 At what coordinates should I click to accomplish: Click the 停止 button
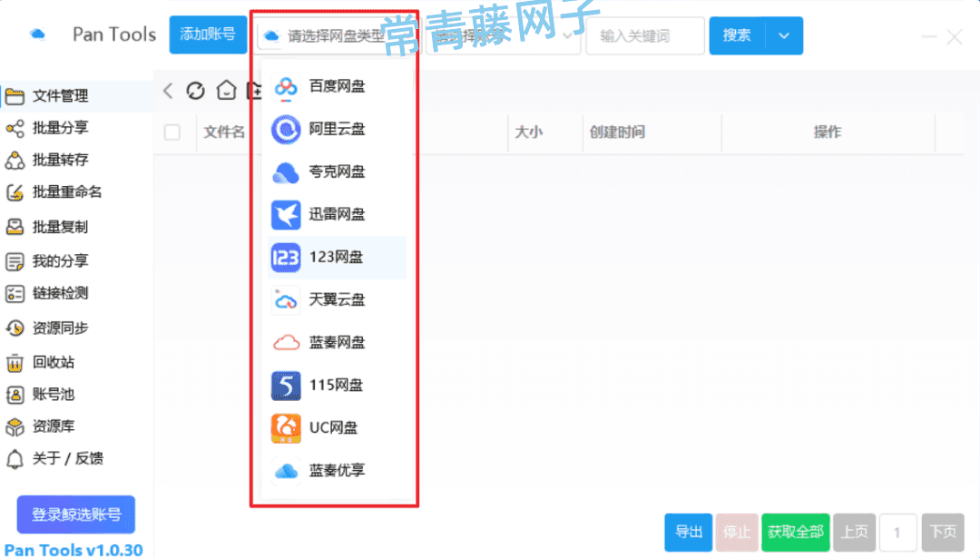[737, 533]
